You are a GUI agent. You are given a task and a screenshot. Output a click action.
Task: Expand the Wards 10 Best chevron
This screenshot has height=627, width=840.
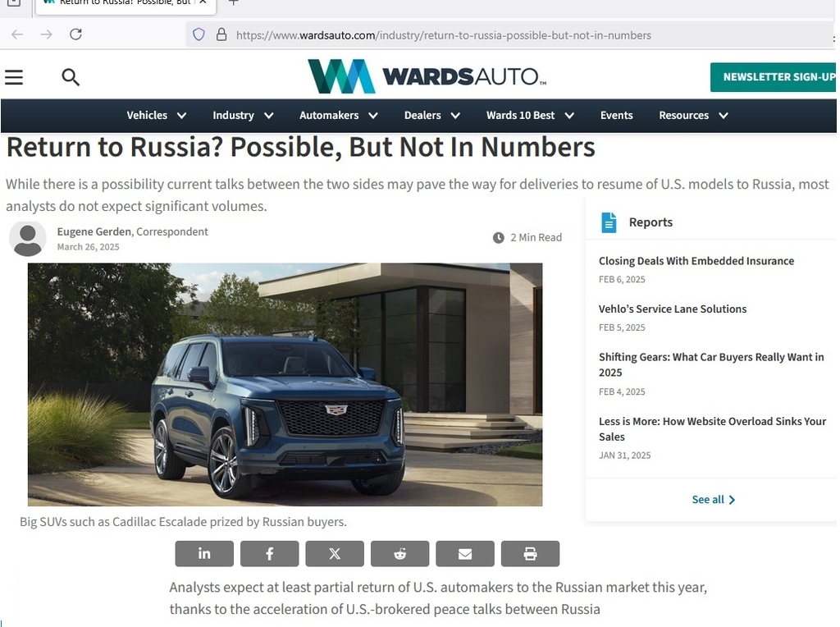coord(569,116)
